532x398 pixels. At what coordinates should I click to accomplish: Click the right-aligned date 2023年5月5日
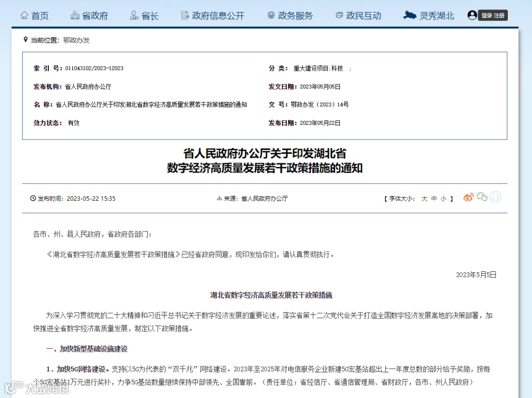pyautogui.click(x=476, y=275)
